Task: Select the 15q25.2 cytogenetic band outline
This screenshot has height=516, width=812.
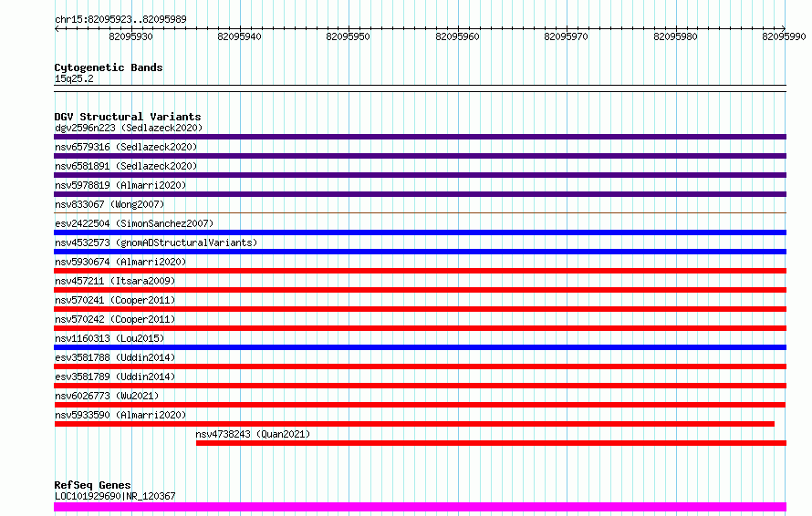Action: tap(420, 88)
